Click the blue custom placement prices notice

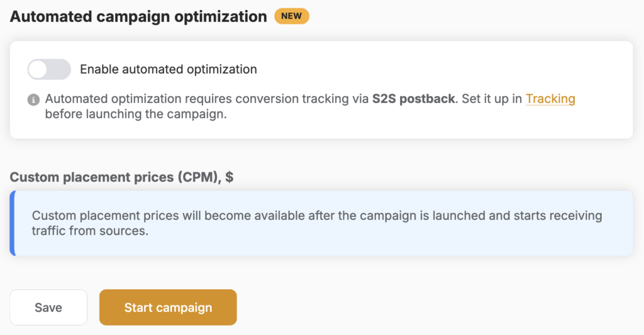tap(321, 223)
